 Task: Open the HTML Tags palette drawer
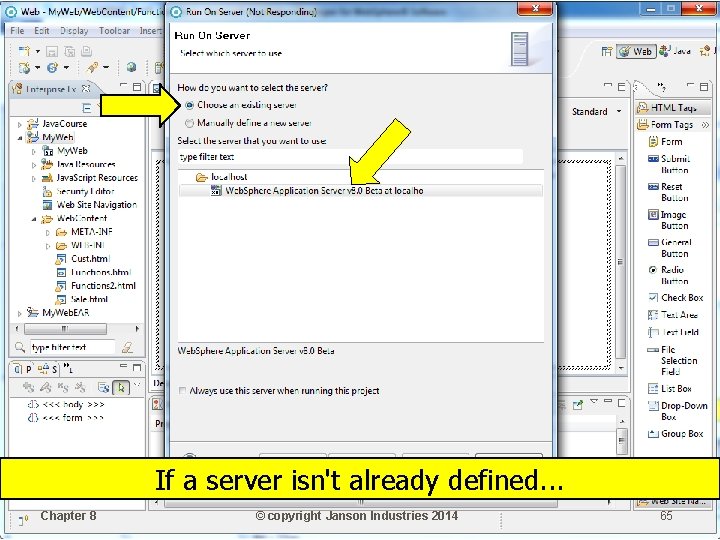point(673,107)
